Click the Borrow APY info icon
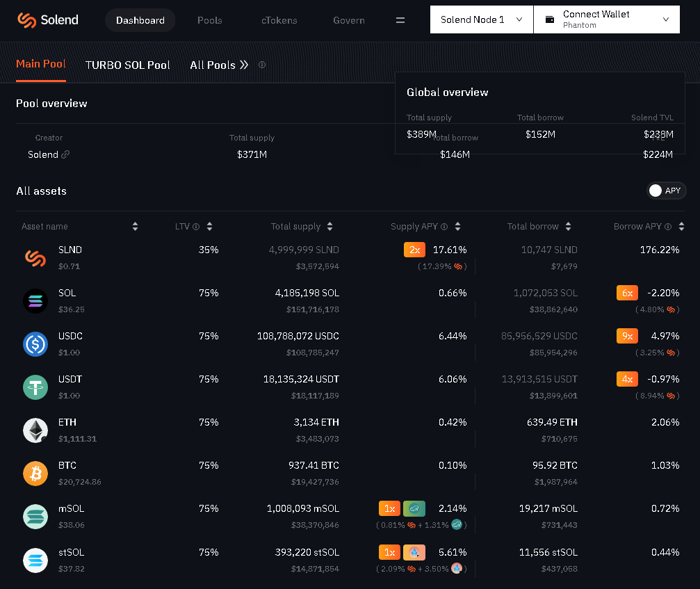The width and height of the screenshot is (700, 589). [x=668, y=227]
